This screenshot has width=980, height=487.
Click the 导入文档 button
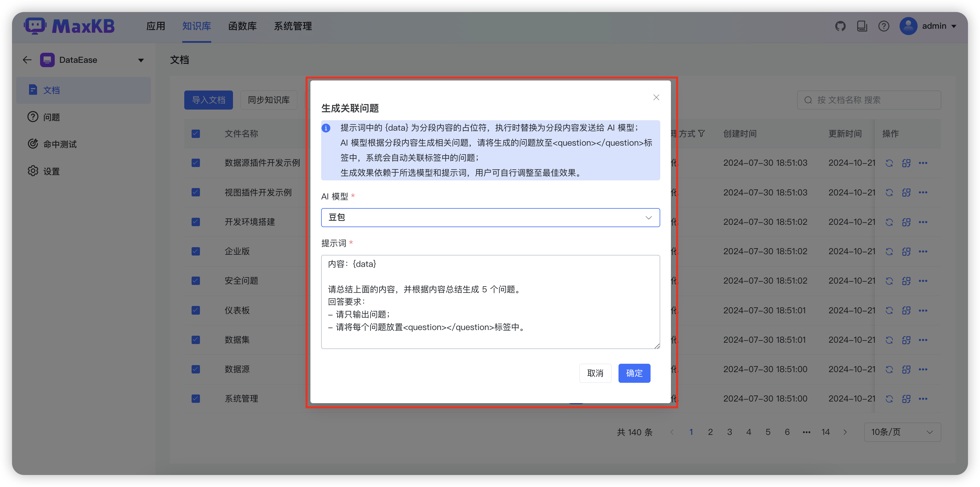209,100
